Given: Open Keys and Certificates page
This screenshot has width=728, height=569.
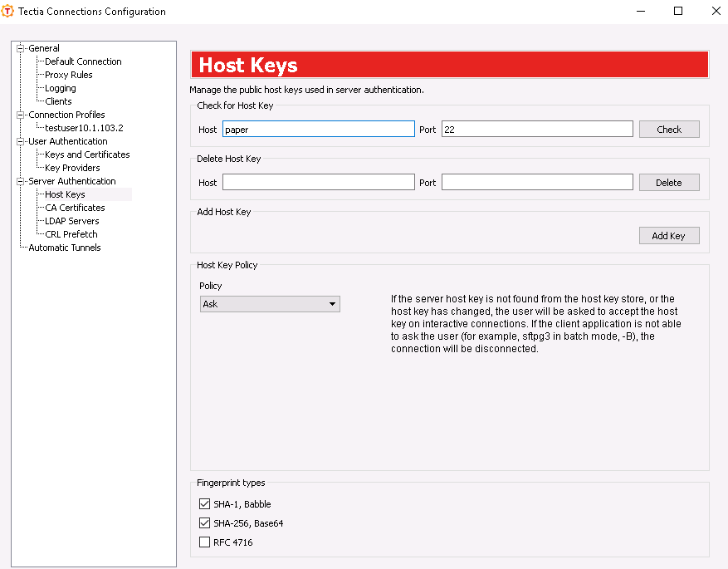Looking at the screenshot, I should click(x=87, y=155).
